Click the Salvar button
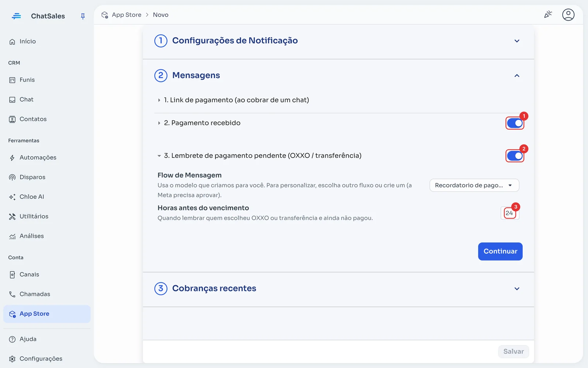588x368 pixels. [x=513, y=351]
